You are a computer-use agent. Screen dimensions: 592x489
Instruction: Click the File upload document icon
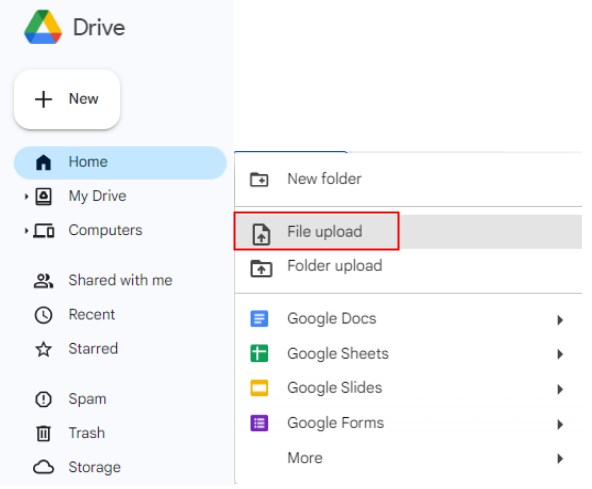click(261, 234)
